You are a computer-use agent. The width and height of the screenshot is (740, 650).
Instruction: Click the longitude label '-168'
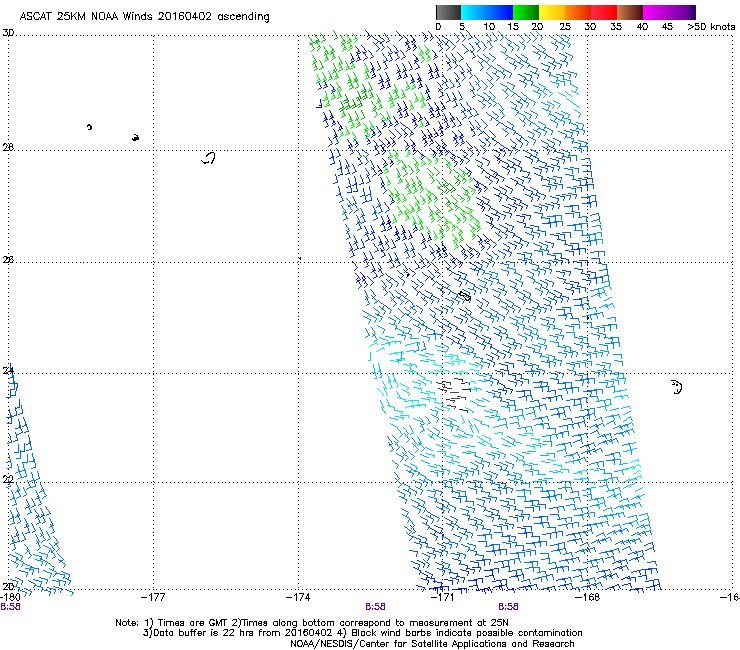tap(587, 597)
